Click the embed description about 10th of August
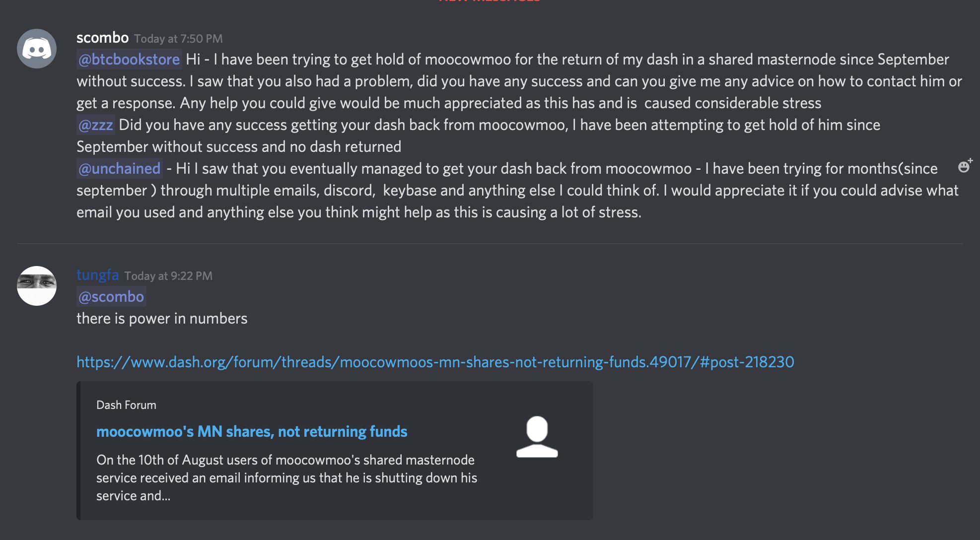The height and width of the screenshot is (540, 980). [286, 477]
